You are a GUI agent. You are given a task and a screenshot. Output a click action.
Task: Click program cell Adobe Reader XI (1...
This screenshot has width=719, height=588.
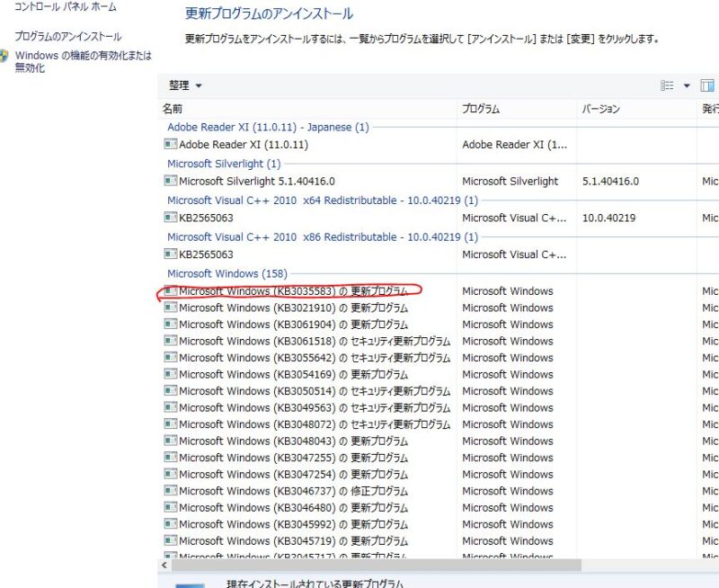pos(514,145)
